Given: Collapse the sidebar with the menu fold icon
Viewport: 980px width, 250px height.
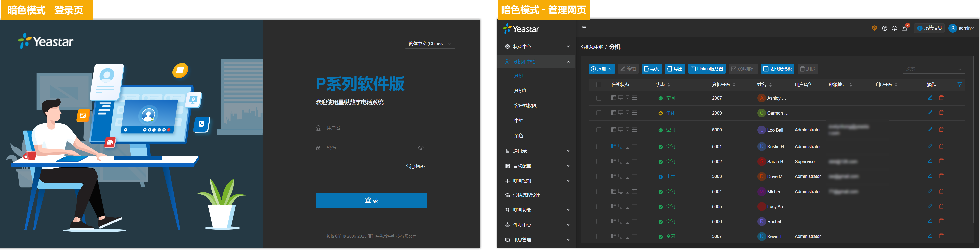Looking at the screenshot, I should tap(584, 27).
